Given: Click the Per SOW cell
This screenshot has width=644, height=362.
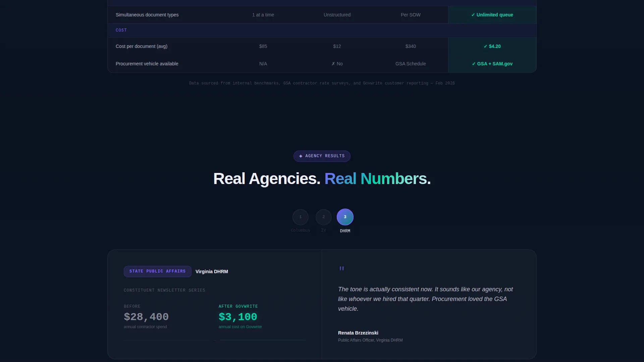Looking at the screenshot, I should (x=411, y=15).
